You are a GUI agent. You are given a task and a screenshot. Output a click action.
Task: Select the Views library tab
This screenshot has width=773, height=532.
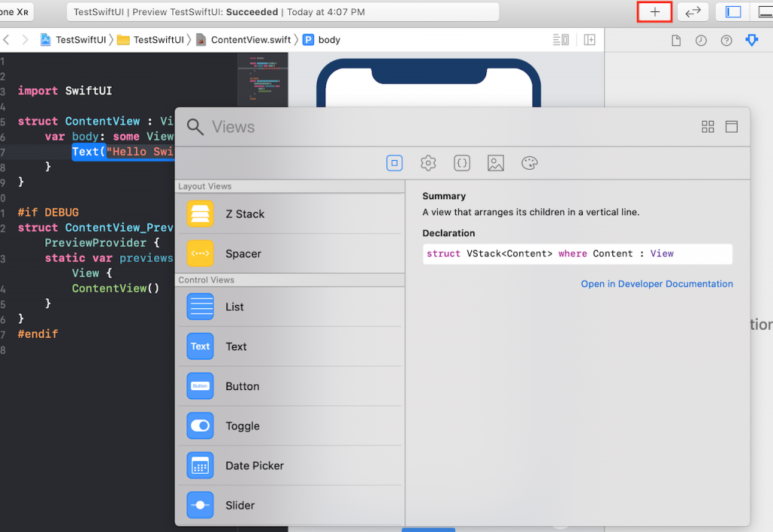[x=394, y=163]
